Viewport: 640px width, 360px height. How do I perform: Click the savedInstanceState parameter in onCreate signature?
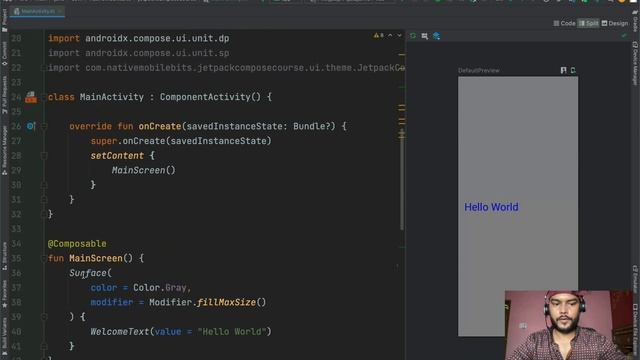point(234,127)
